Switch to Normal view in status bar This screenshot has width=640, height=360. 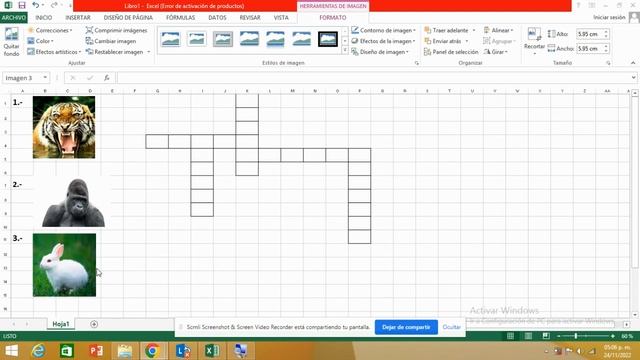(510, 336)
